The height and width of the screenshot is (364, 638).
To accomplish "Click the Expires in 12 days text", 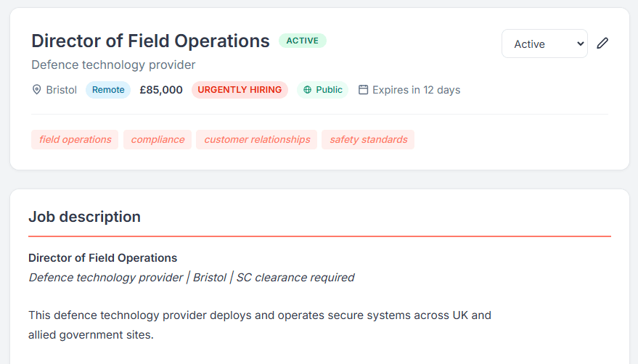I will 416,90.
